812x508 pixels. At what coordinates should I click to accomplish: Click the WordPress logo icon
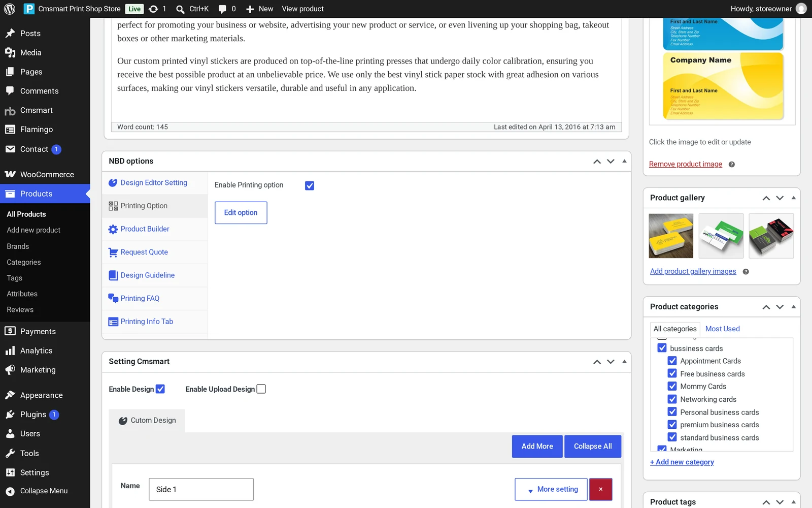click(10, 9)
